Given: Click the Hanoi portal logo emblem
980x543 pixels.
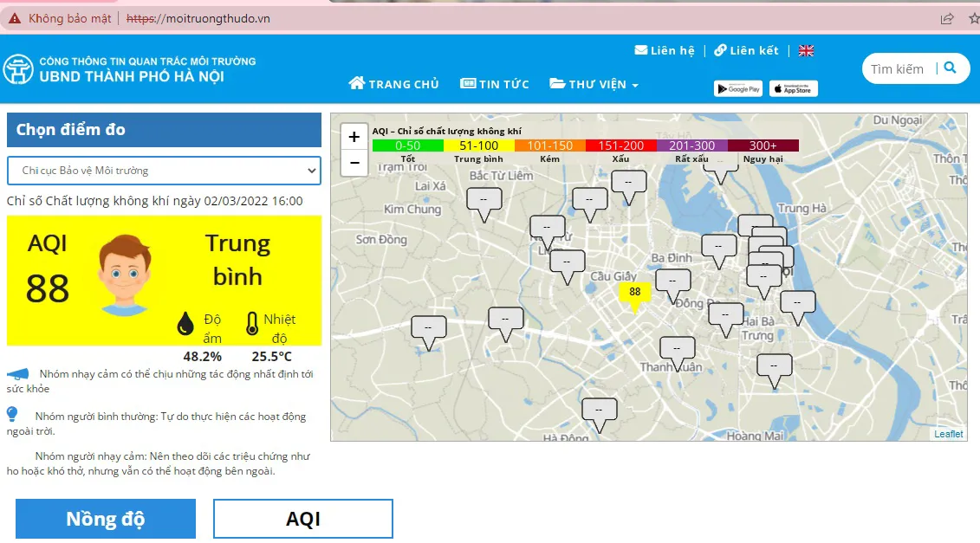Looking at the screenshot, I should [18, 69].
